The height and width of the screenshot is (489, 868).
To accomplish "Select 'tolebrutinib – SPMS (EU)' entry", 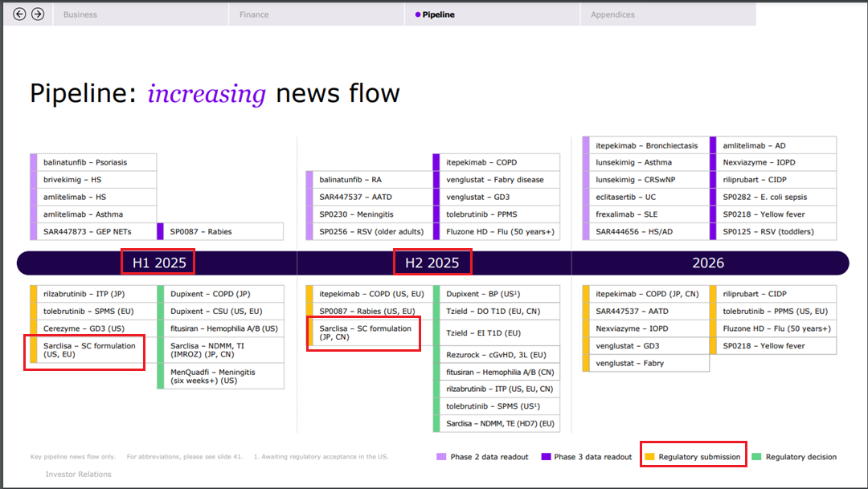I will coord(93,312).
